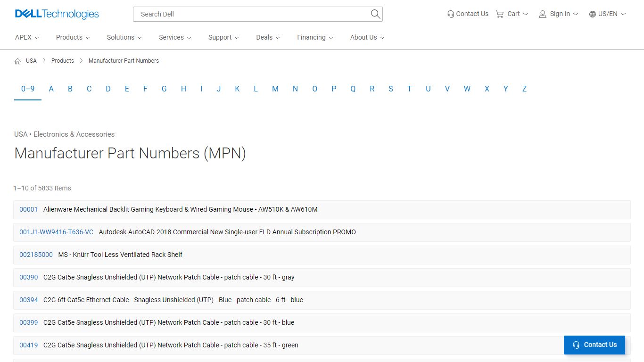Open the letter S tab
Screen dimensions: 644x362
pyautogui.click(x=391, y=89)
